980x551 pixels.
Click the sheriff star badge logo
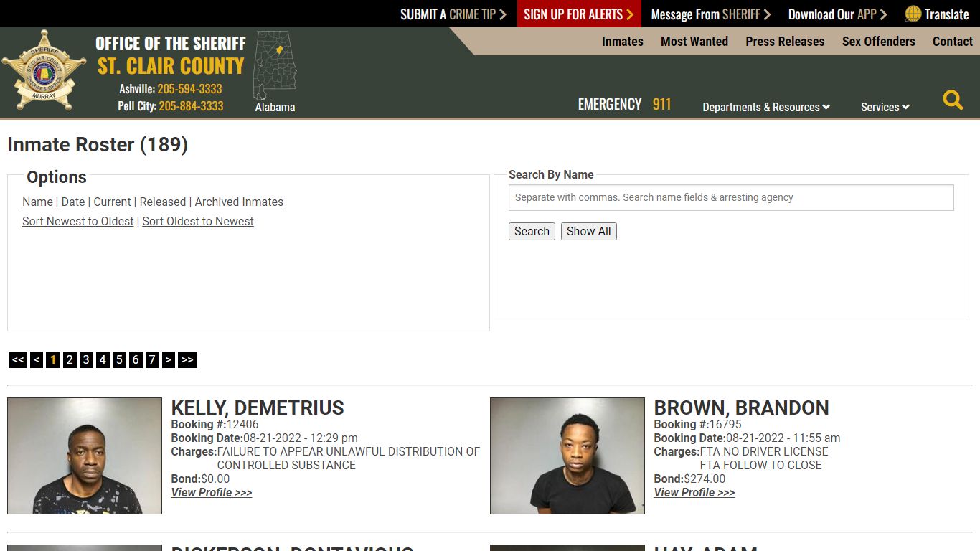point(44,70)
